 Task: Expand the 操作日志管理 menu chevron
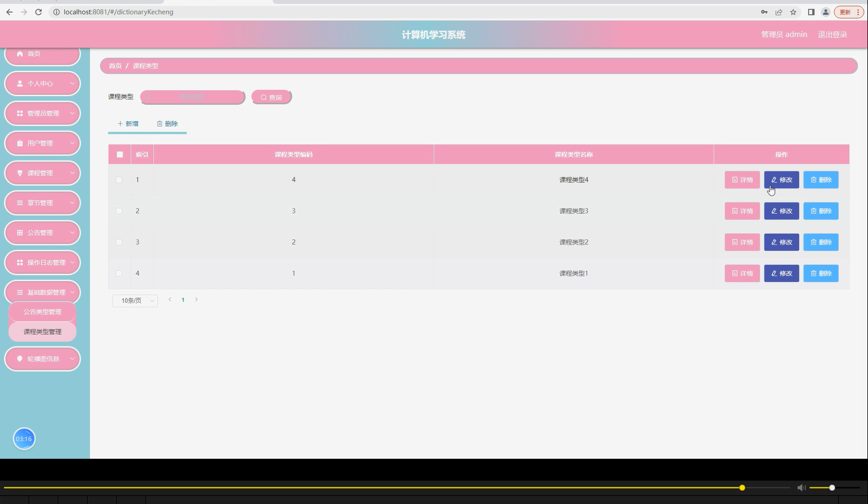pos(72,262)
